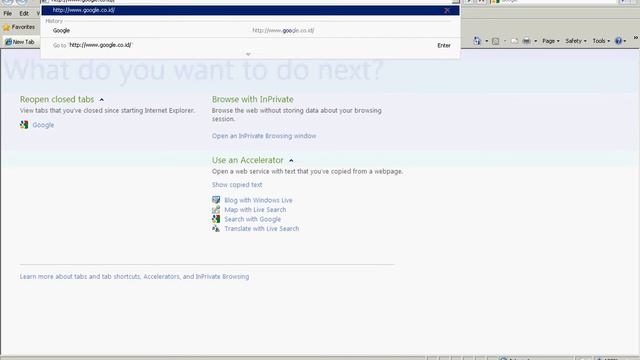Image resolution: width=640 pixels, height=360 pixels.
Task: Click the Read Mail toolbar icon
Action: [x=514, y=41]
